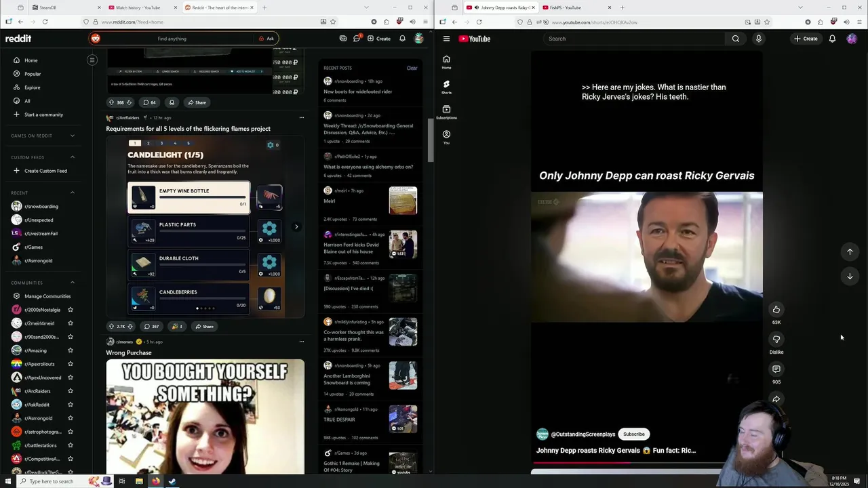Collapse Custom Feeds section
This screenshot has height=488, width=868.
[73, 157]
